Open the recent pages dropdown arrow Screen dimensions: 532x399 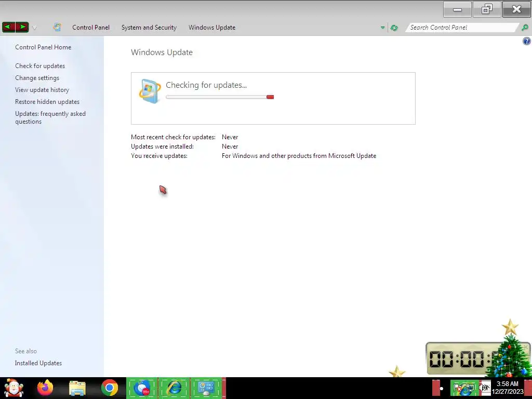pos(34,28)
